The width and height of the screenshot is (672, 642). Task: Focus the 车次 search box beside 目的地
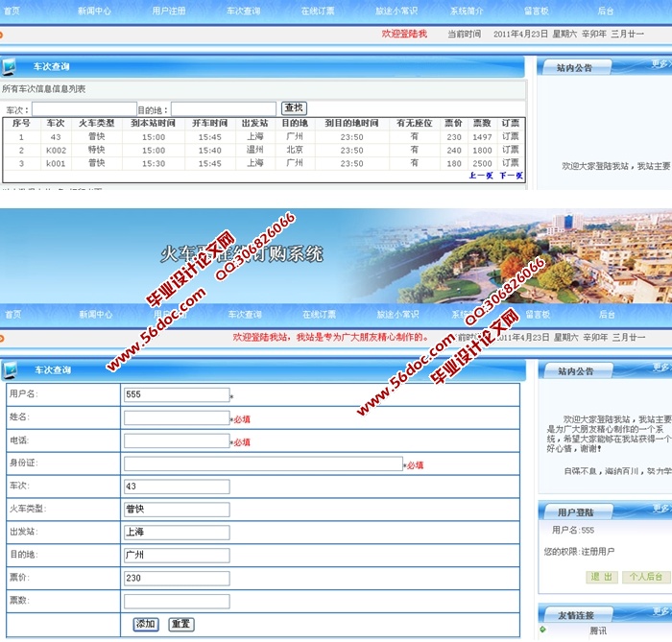[x=84, y=109]
